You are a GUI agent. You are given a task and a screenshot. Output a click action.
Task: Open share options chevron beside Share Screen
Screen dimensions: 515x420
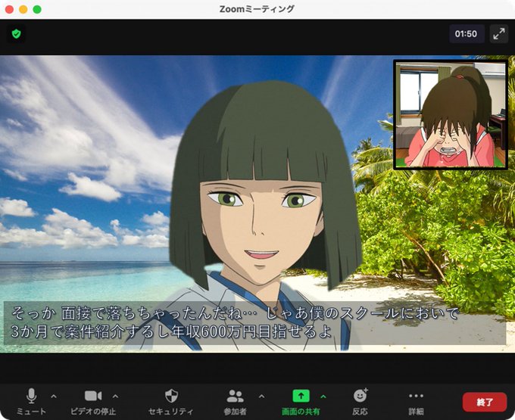323,397
